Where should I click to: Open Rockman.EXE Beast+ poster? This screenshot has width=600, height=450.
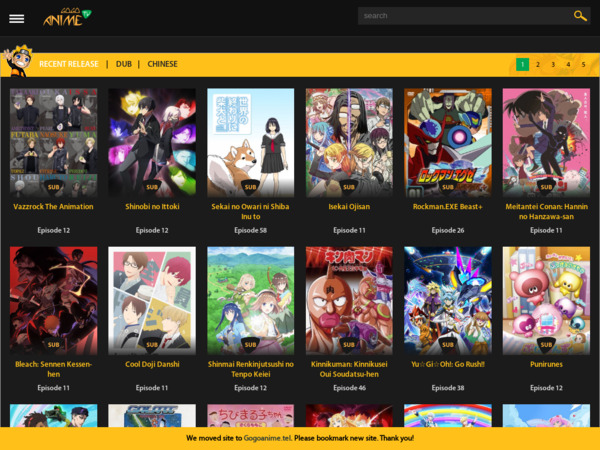point(448,143)
